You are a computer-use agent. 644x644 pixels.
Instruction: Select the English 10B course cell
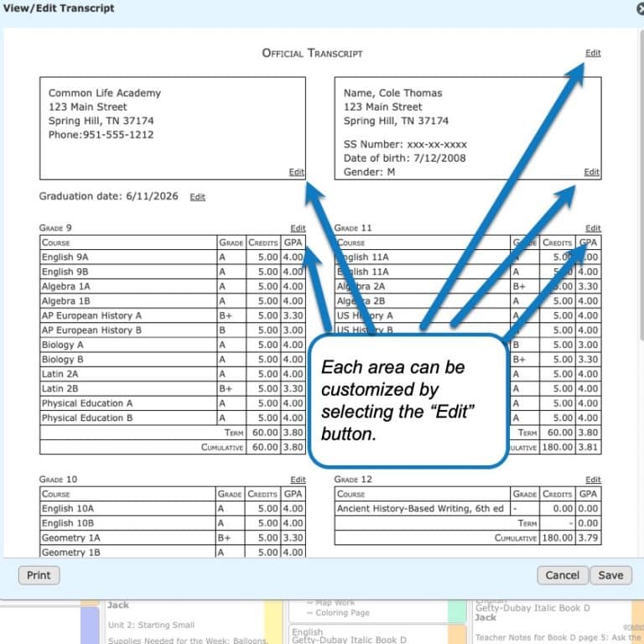[127, 523]
